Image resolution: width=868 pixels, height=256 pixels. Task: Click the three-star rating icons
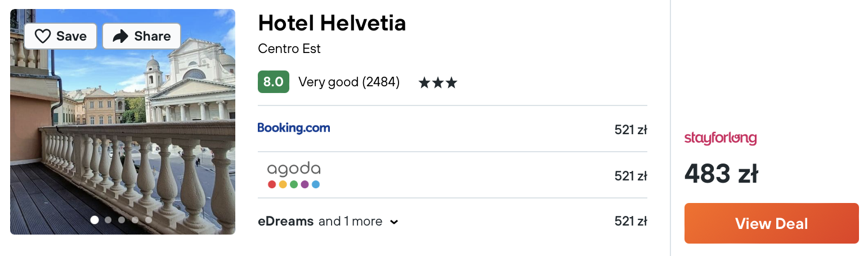click(438, 83)
